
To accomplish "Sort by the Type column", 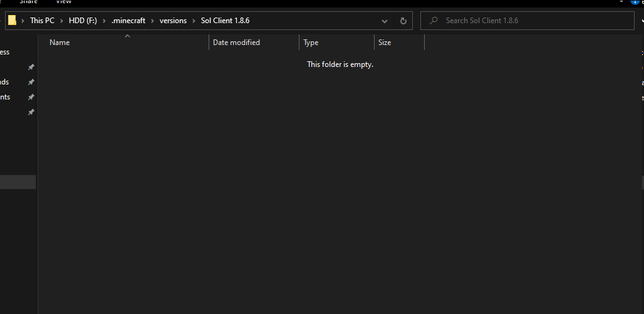I will pyautogui.click(x=337, y=43).
